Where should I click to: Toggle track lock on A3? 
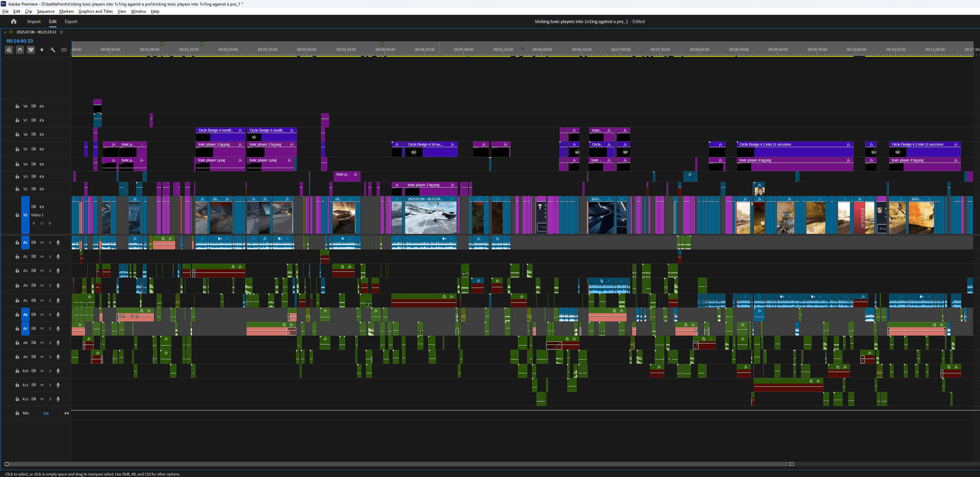click(x=17, y=271)
